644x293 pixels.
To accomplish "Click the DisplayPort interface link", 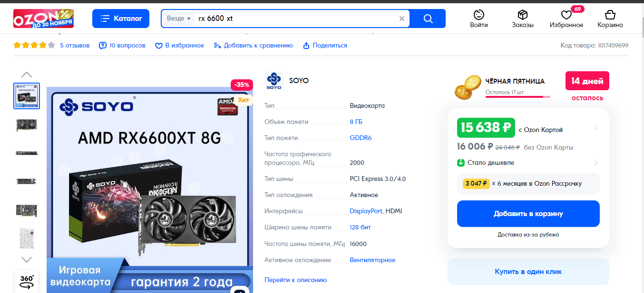I will tap(366, 211).
